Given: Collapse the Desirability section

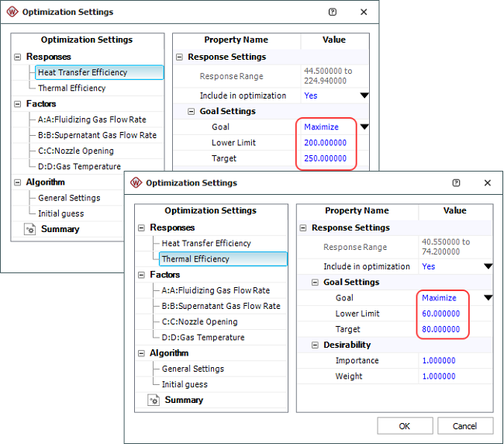Looking at the screenshot, I should 316,345.
